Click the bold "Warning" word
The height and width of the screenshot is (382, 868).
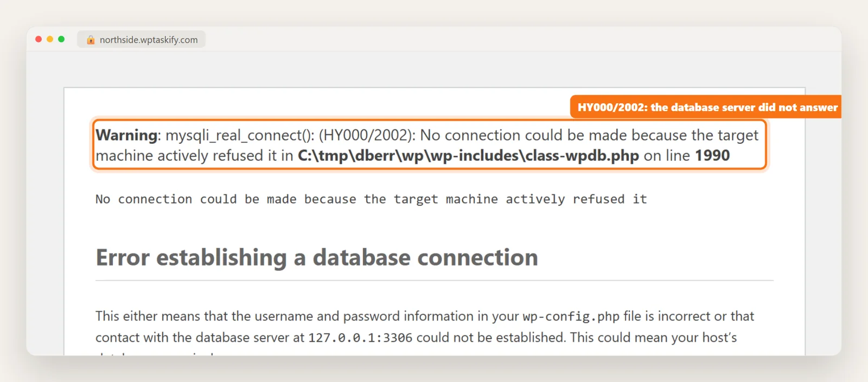[x=126, y=135]
